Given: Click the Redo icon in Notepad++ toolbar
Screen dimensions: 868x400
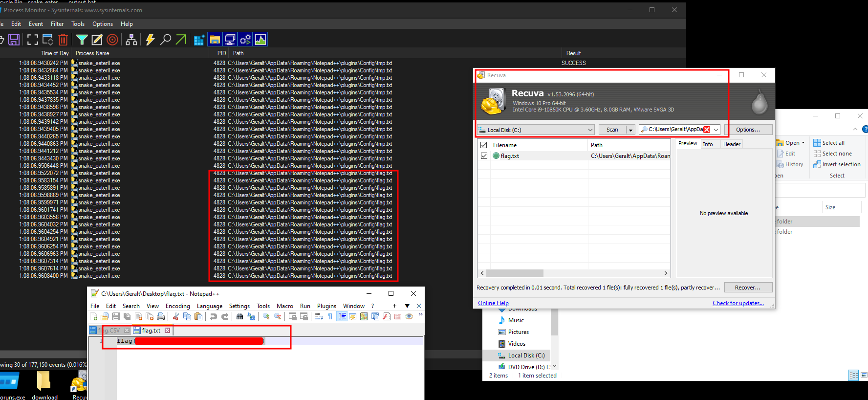Looking at the screenshot, I should [225, 316].
